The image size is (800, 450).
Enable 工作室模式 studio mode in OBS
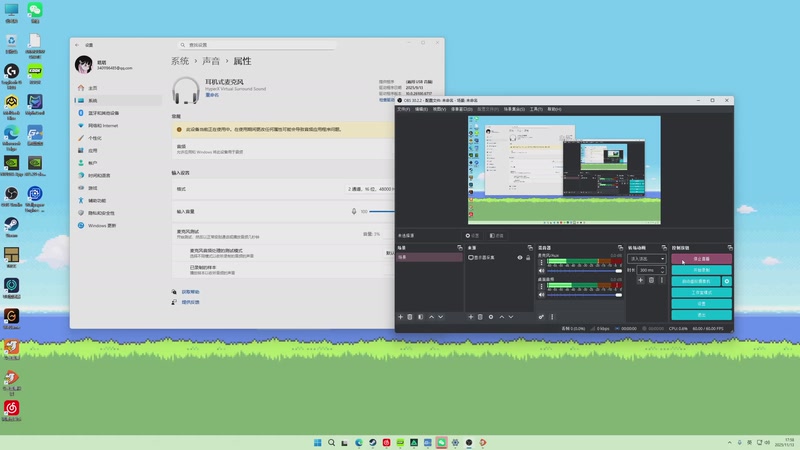point(702,292)
